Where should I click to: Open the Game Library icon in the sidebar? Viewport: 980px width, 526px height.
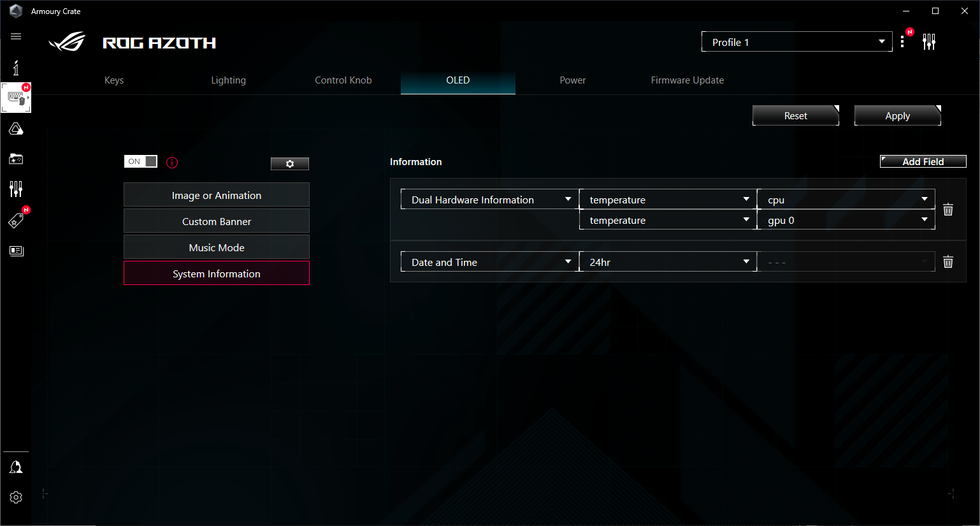[16, 159]
